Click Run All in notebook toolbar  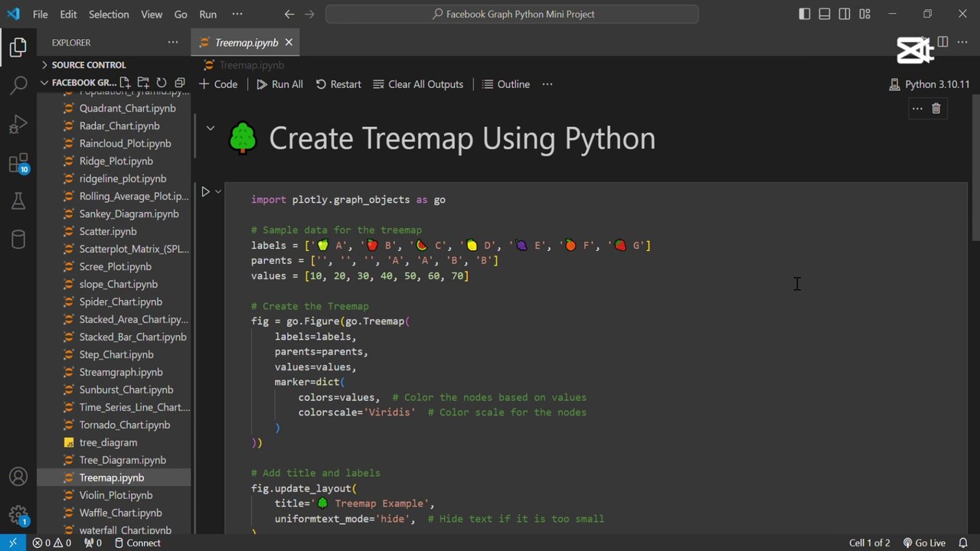pos(279,84)
